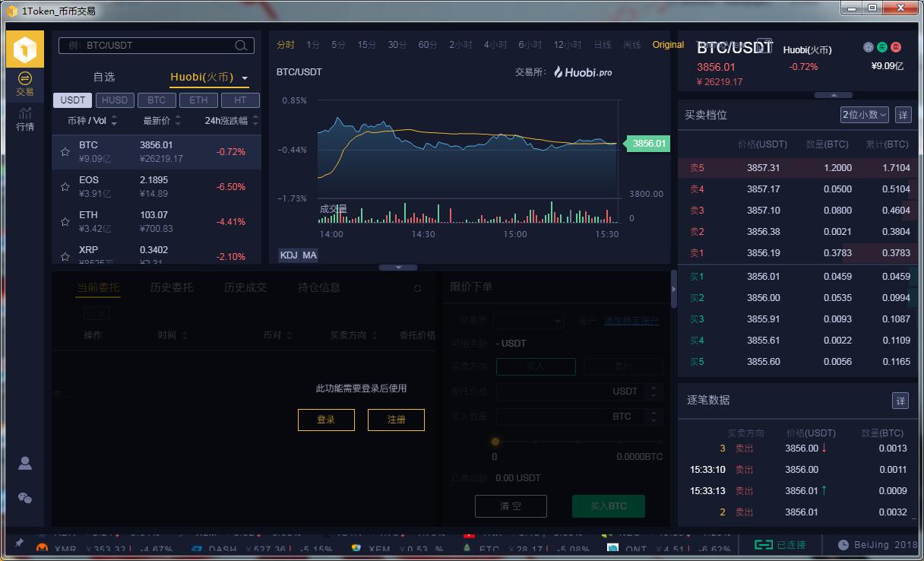Collapse the chart panel with down handle

(400, 268)
